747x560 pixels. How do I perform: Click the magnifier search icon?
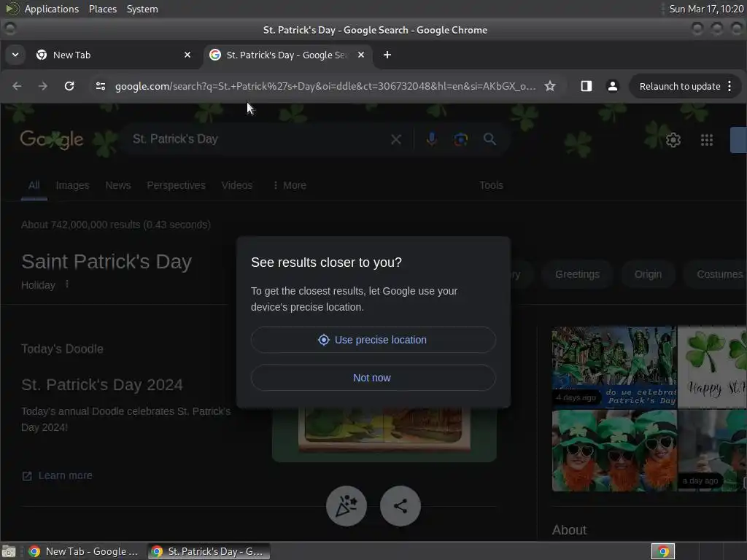tap(489, 139)
